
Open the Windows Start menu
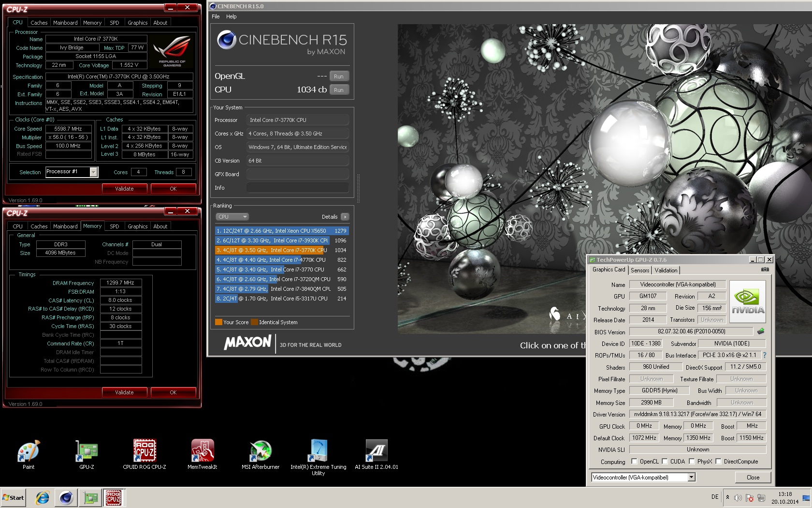pyautogui.click(x=13, y=497)
